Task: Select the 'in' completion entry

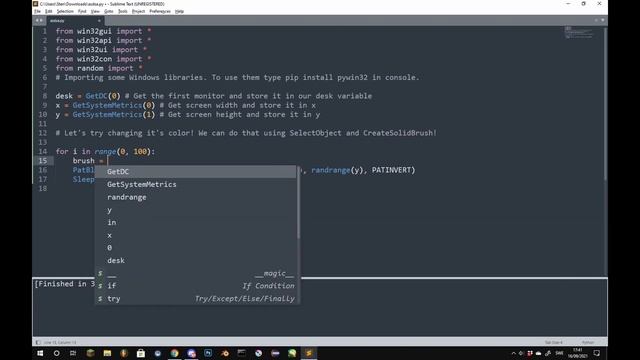Action: click(x=196, y=222)
